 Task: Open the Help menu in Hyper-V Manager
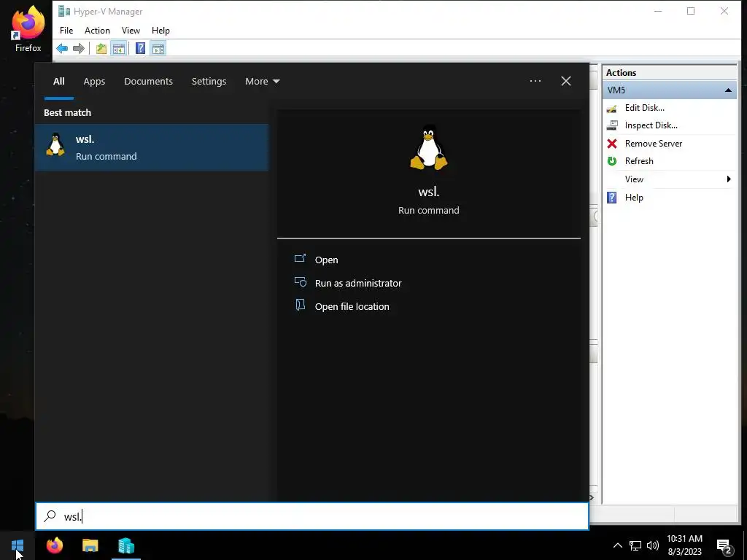click(x=160, y=31)
